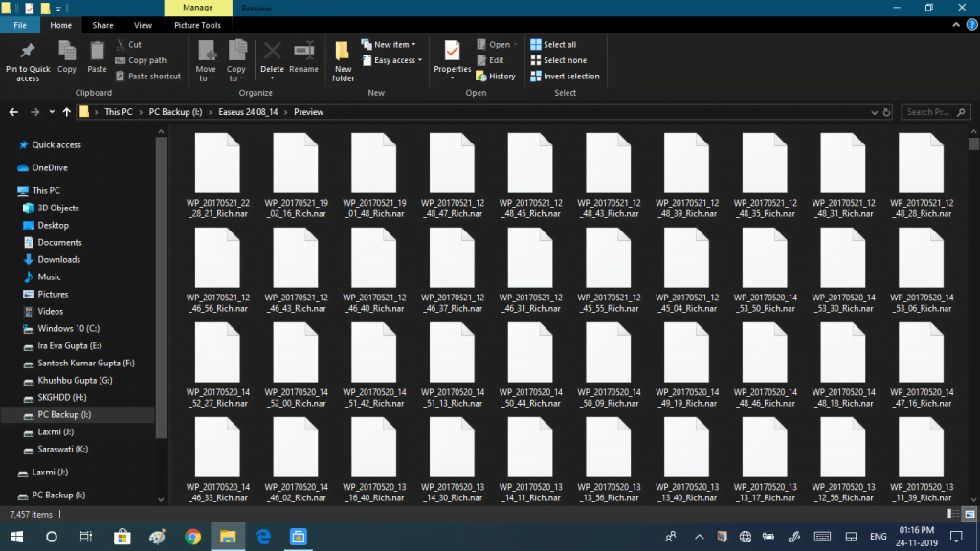Open the address bar history dropdown
Viewport: 980px width, 551px height.
874,112
